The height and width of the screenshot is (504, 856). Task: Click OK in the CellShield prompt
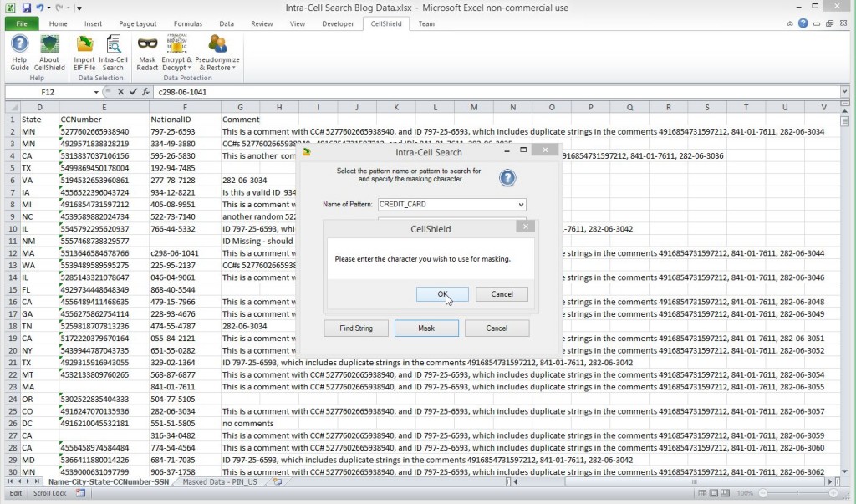tap(442, 293)
